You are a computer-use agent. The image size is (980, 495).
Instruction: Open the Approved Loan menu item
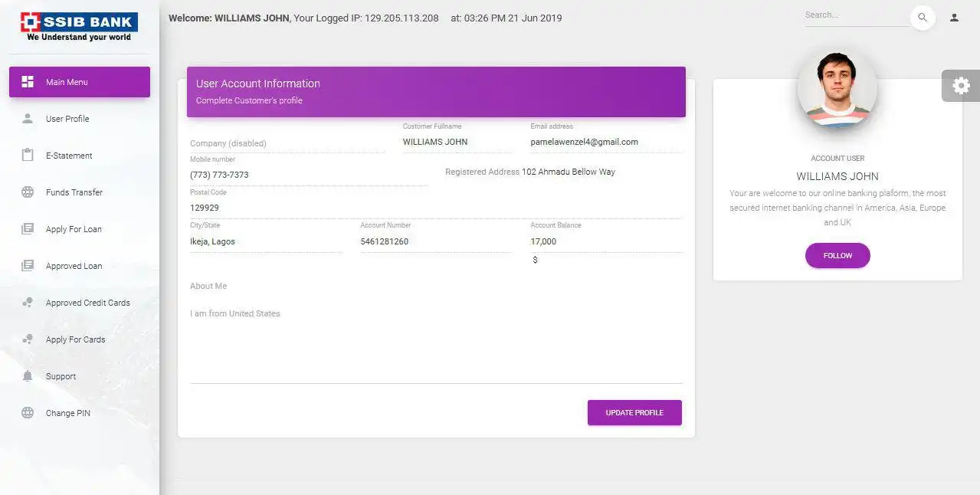[74, 266]
